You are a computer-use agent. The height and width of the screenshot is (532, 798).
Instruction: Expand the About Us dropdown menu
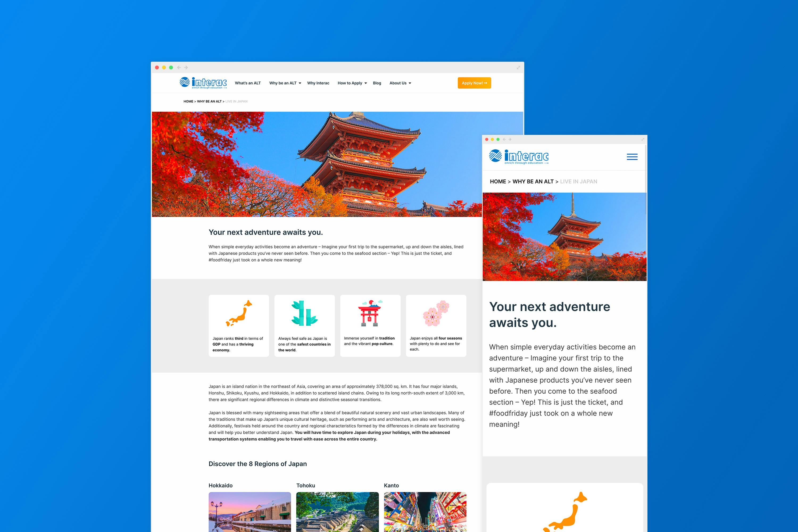401,82
